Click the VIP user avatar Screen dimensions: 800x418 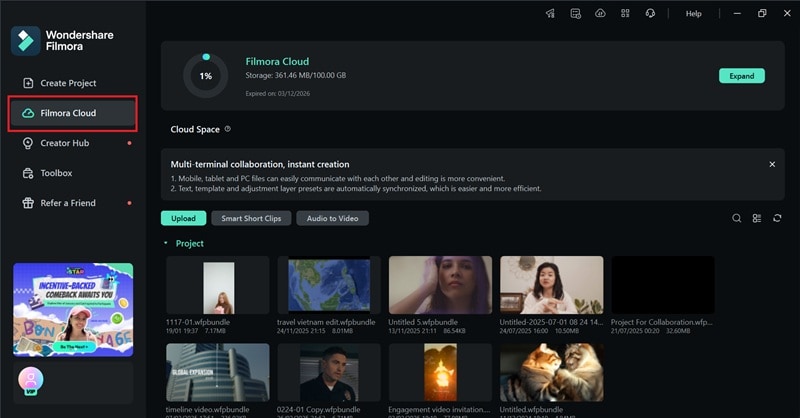pos(31,381)
